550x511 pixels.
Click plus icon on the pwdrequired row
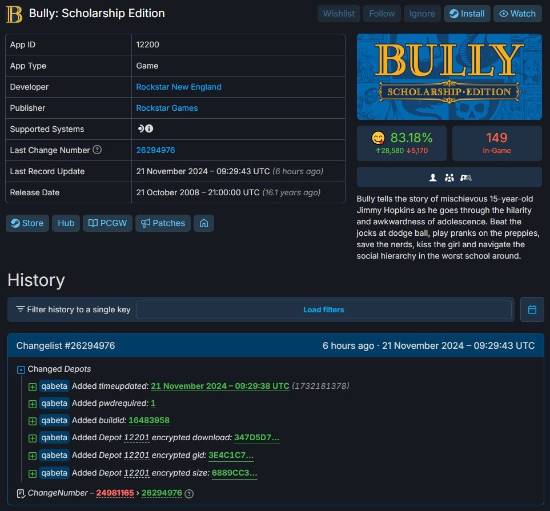32,404
